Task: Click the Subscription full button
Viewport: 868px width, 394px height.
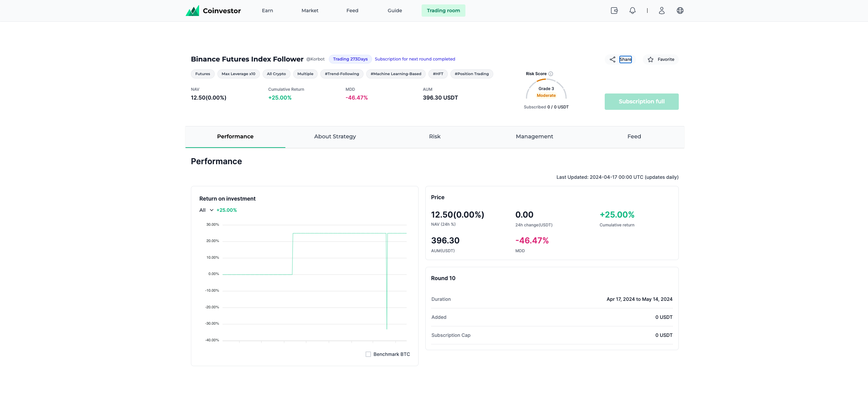Action: (641, 101)
